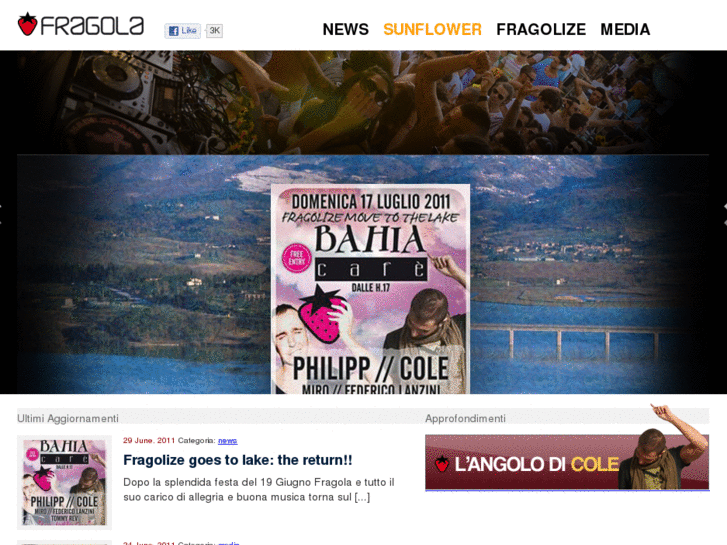Click the DJ crowd header photo
Viewport: 727px width, 545px height.
tap(364, 103)
